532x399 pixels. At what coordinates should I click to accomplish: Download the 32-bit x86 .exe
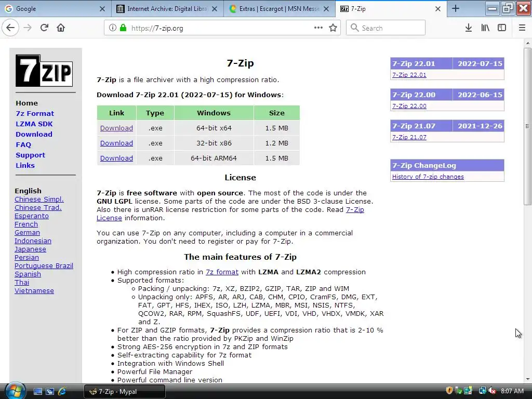pyautogui.click(x=116, y=143)
